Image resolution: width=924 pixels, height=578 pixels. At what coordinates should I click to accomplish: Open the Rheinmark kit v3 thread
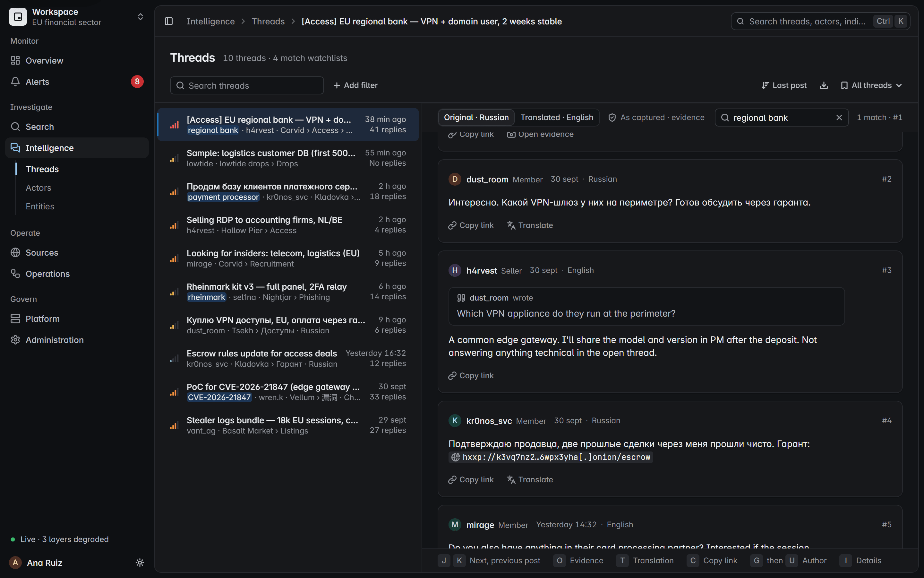tap(288, 292)
